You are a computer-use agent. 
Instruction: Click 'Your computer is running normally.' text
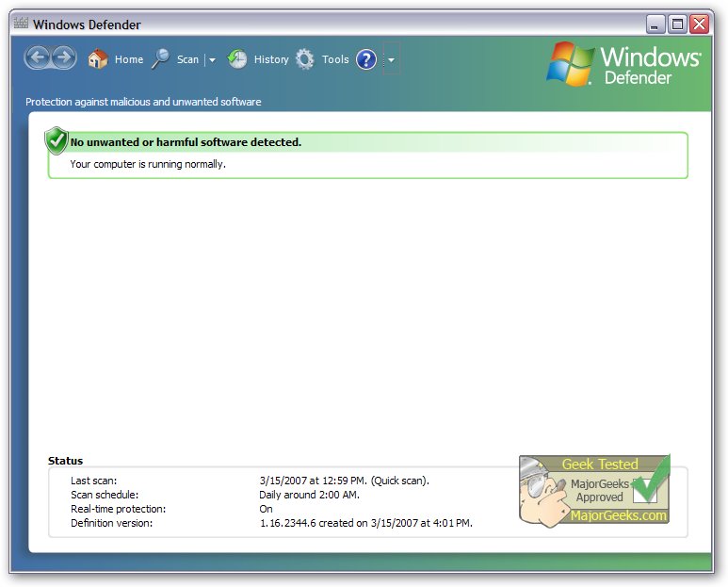coord(148,164)
